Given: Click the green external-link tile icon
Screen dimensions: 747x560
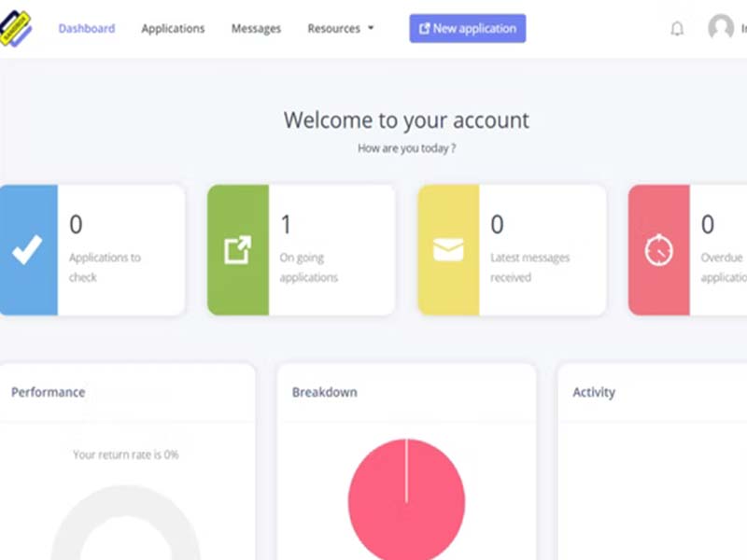Looking at the screenshot, I should click(x=238, y=249).
